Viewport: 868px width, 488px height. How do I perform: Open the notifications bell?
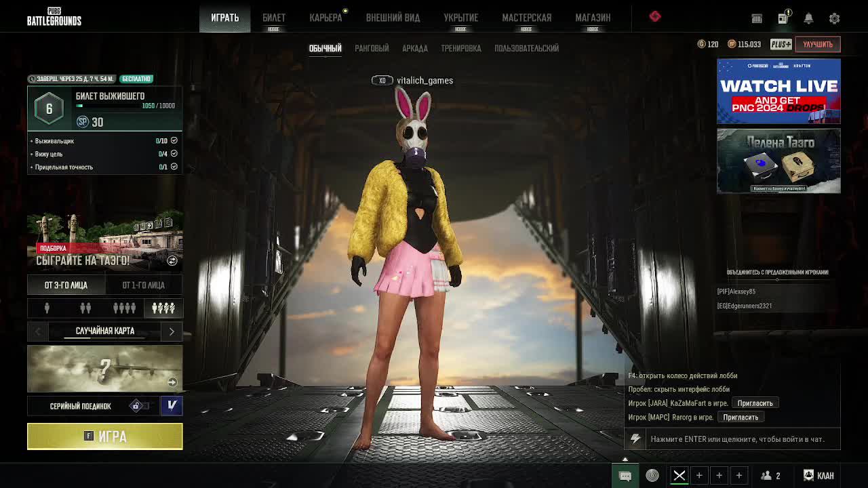808,18
